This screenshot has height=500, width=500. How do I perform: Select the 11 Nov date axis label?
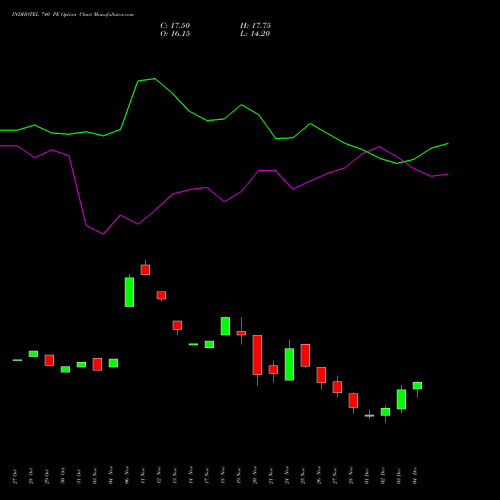(143, 475)
